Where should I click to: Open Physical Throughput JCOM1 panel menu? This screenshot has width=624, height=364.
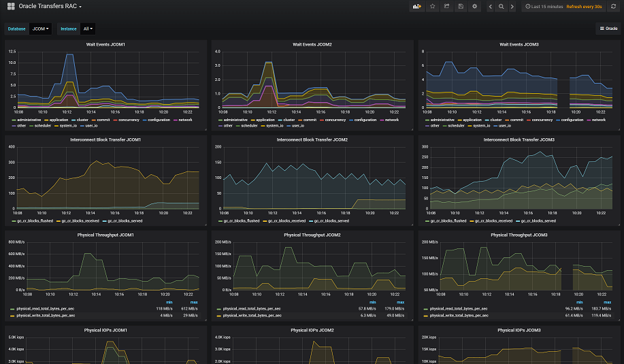point(105,235)
